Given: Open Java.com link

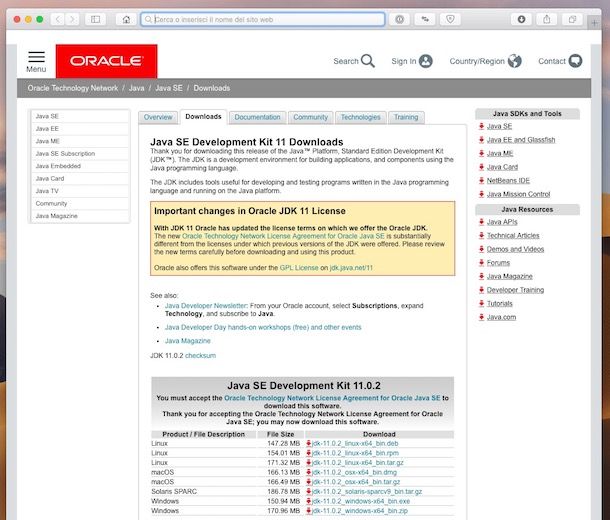Looking at the screenshot, I should click(x=501, y=317).
